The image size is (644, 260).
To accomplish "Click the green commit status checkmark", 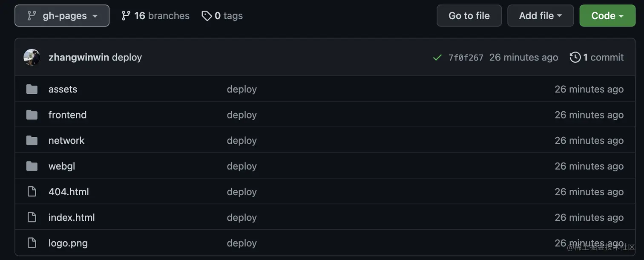I will (x=437, y=58).
